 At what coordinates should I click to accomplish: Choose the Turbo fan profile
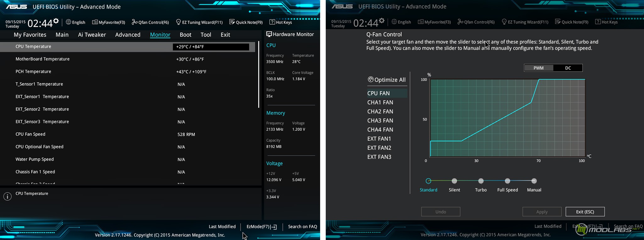click(x=481, y=181)
